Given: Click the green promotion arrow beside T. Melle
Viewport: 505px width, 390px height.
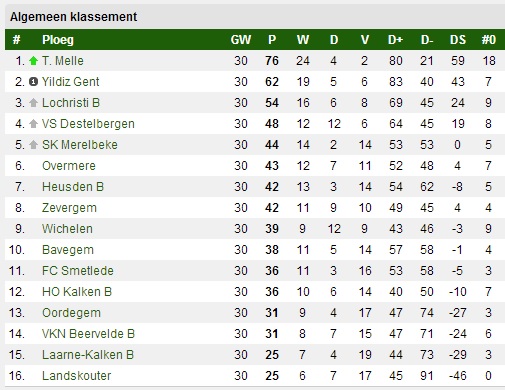Looking at the screenshot, I should pos(33,61).
